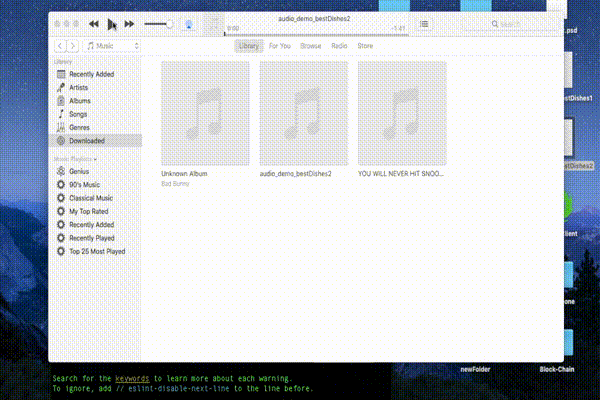The width and height of the screenshot is (600, 400).
Task: Select Artists in the Library sidebar
Action: (79, 88)
